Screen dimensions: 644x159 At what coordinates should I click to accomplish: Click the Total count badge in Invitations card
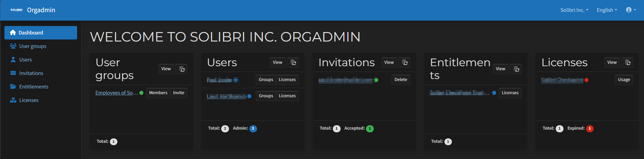coord(337,129)
